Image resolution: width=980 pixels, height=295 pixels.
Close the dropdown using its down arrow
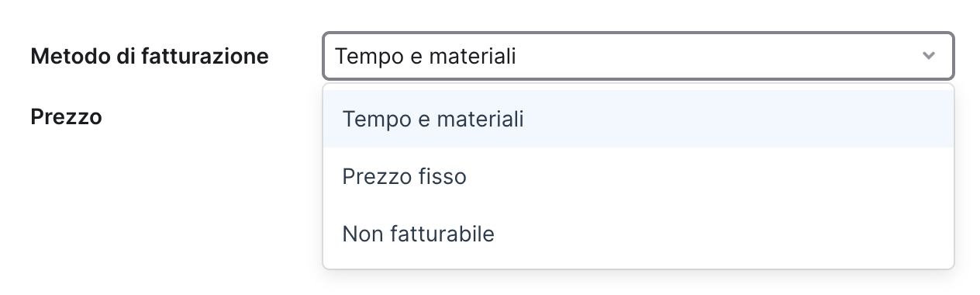pyautogui.click(x=928, y=56)
